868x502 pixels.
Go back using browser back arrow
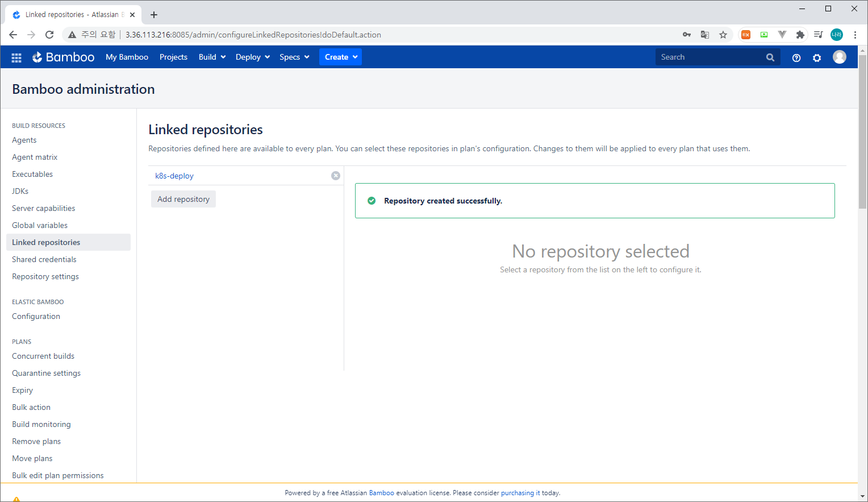point(13,35)
